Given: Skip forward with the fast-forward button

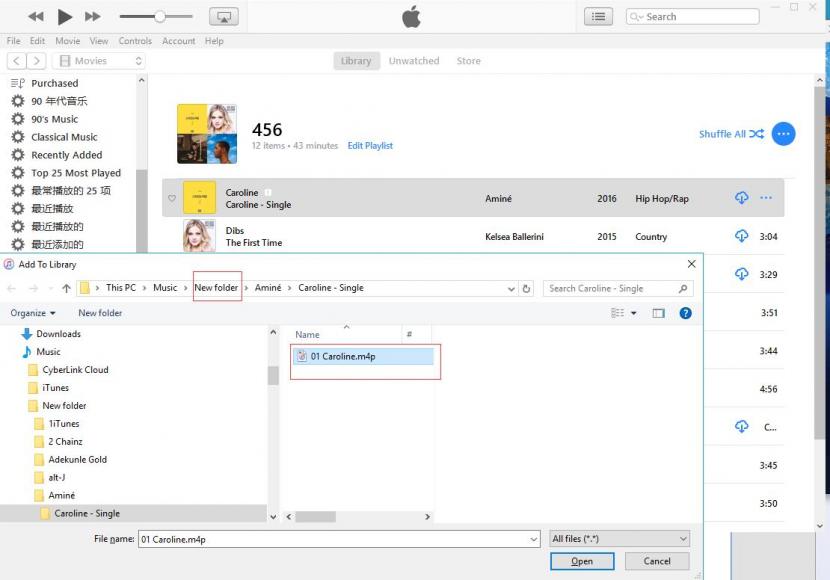Looking at the screenshot, I should click(x=93, y=16).
